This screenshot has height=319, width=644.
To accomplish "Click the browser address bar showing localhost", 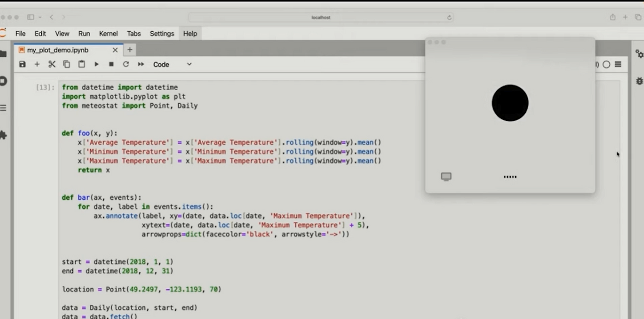I will pyautogui.click(x=320, y=17).
